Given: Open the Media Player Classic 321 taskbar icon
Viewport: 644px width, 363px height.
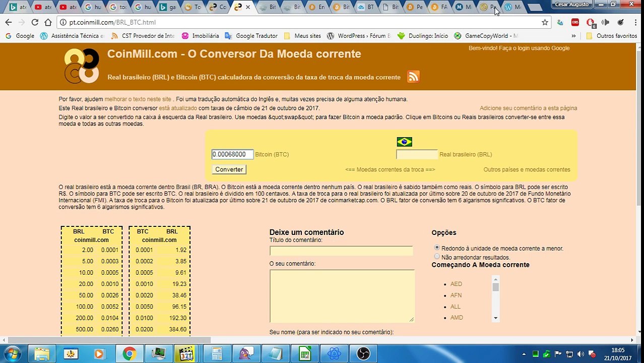Looking at the screenshot, I should pyautogui.click(x=186, y=354).
